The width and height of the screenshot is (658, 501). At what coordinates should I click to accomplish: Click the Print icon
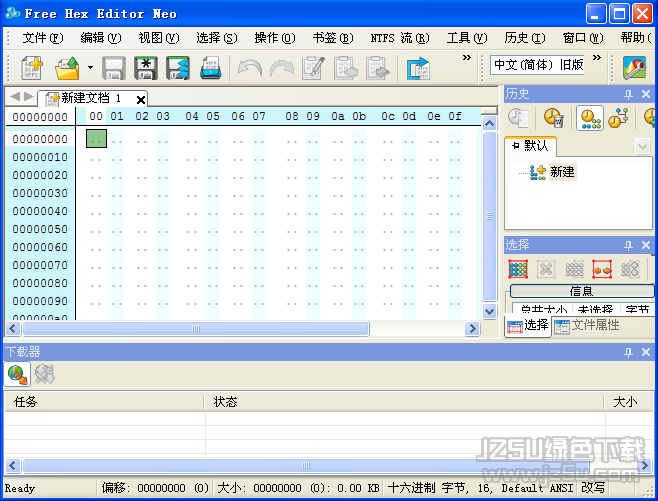click(210, 68)
